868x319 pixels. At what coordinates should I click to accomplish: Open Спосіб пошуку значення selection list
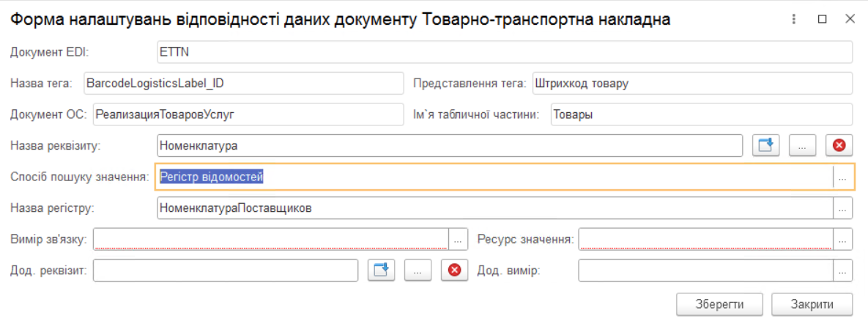tap(843, 177)
